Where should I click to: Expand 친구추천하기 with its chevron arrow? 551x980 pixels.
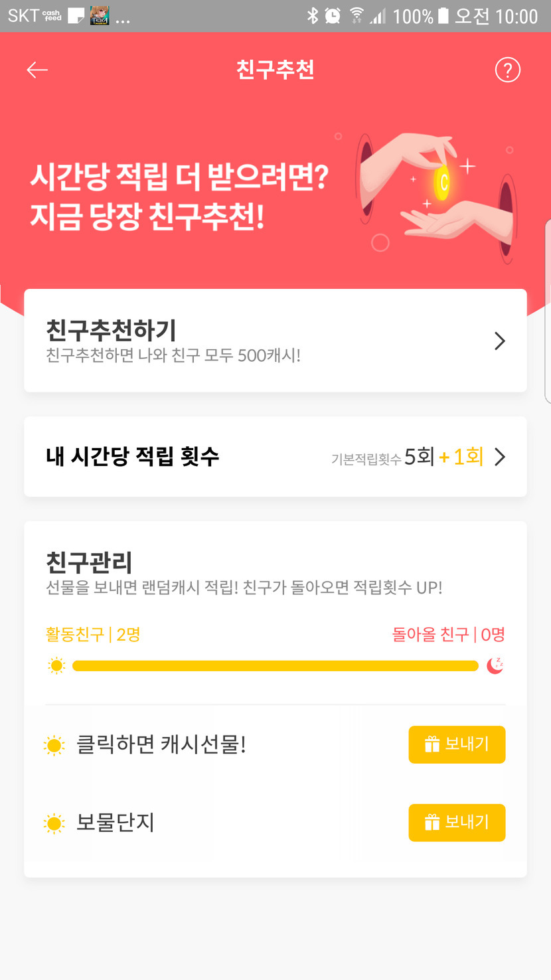click(x=500, y=341)
